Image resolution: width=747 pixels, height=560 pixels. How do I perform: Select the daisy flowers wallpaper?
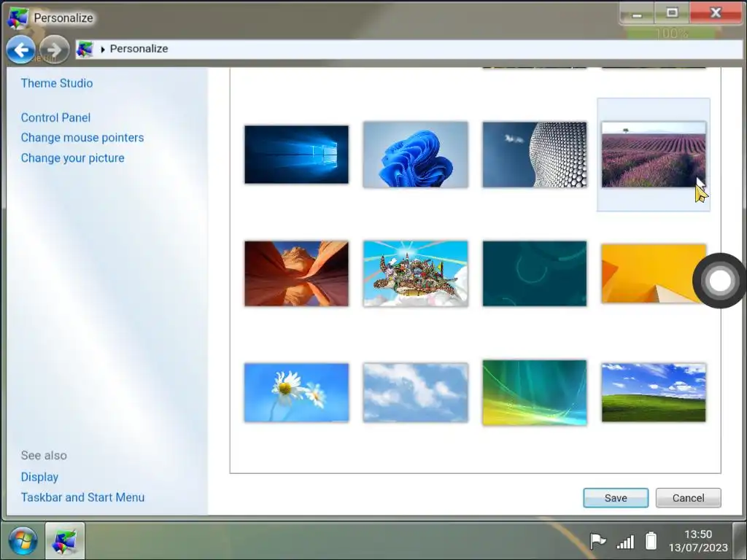coord(296,392)
